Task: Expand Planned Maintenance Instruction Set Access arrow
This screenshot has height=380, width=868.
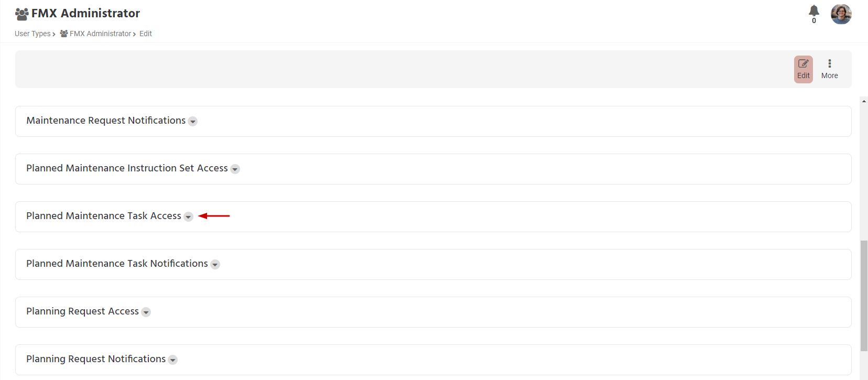Action: (x=235, y=169)
